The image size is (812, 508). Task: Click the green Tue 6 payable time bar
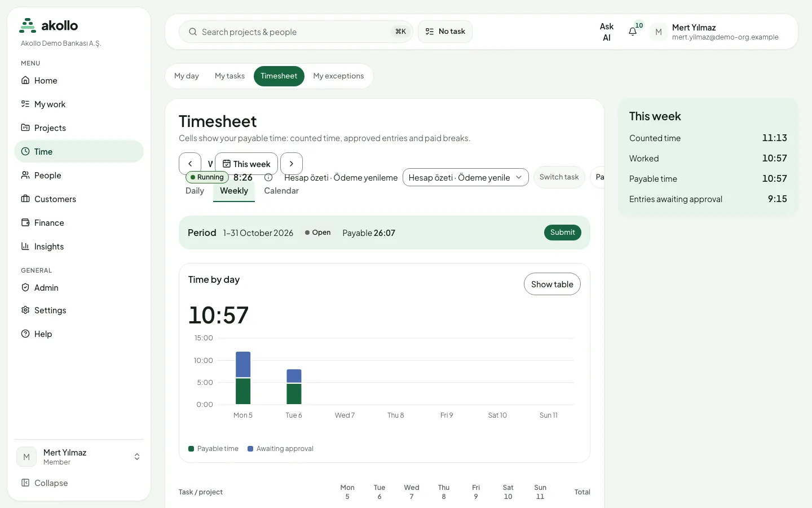pos(294,394)
